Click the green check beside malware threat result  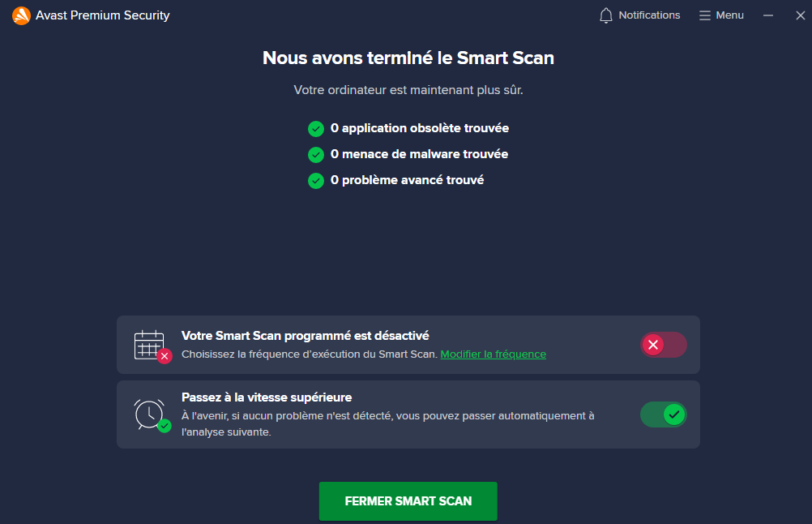316,155
